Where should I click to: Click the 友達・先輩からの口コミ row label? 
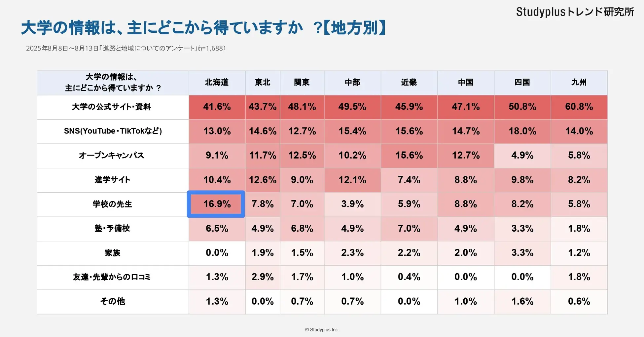click(112, 277)
